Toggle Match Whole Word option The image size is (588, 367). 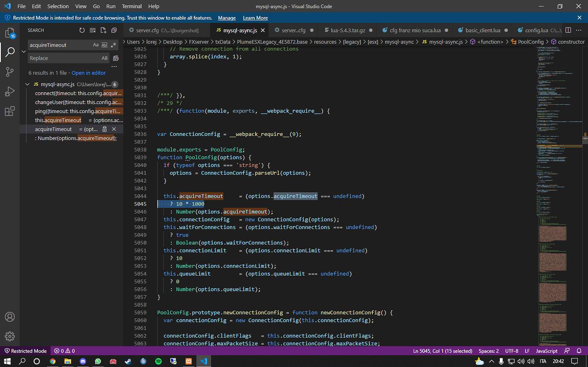(104, 45)
